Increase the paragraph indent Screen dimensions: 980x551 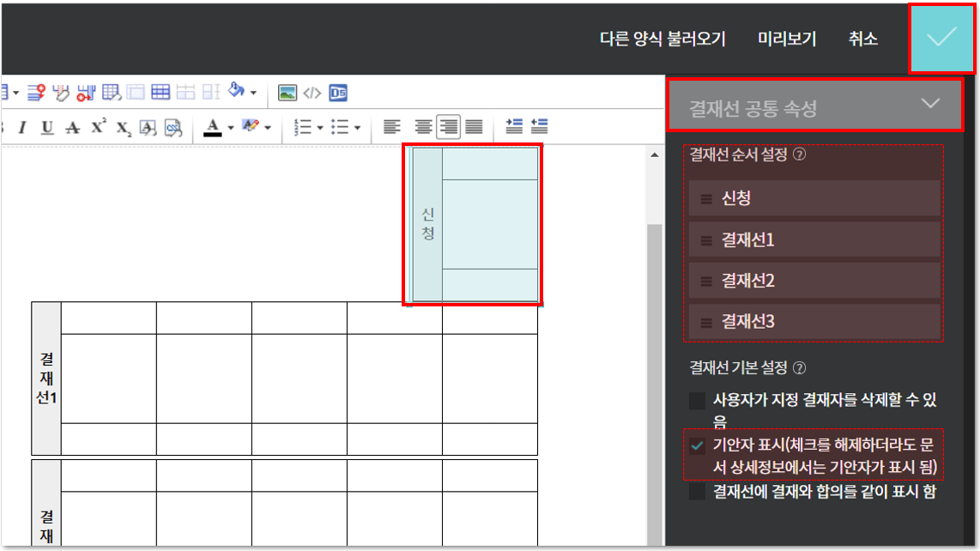(x=514, y=127)
